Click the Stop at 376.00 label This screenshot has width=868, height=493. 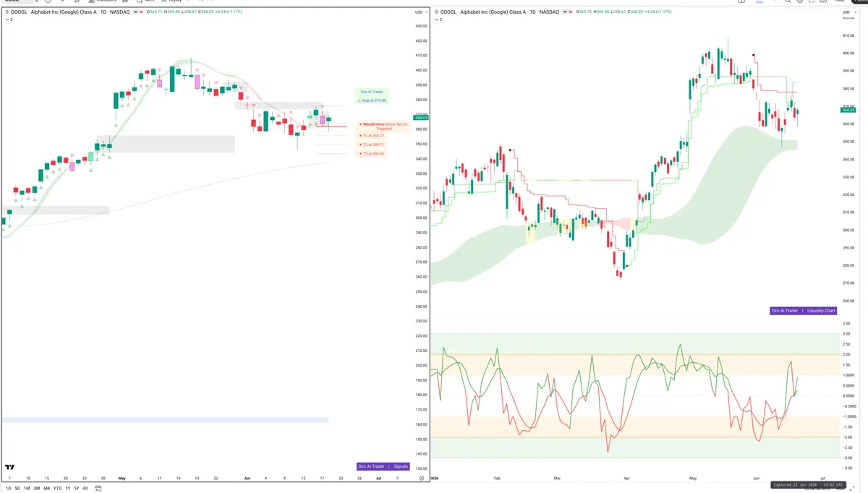(373, 100)
